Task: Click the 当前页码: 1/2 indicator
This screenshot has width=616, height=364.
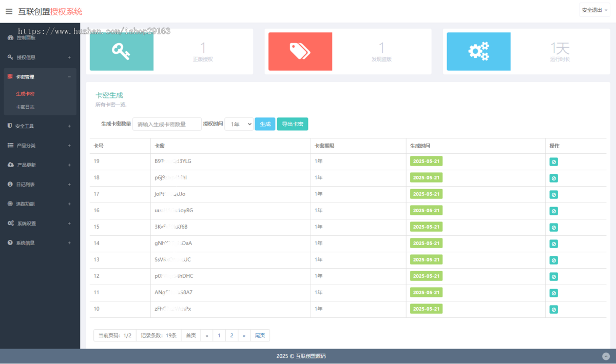Action: [115, 335]
